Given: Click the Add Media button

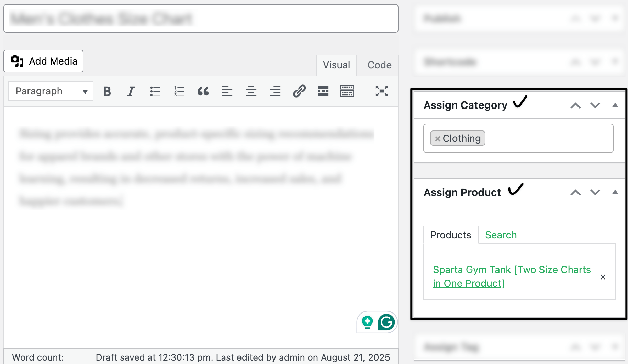Looking at the screenshot, I should pyautogui.click(x=43, y=61).
